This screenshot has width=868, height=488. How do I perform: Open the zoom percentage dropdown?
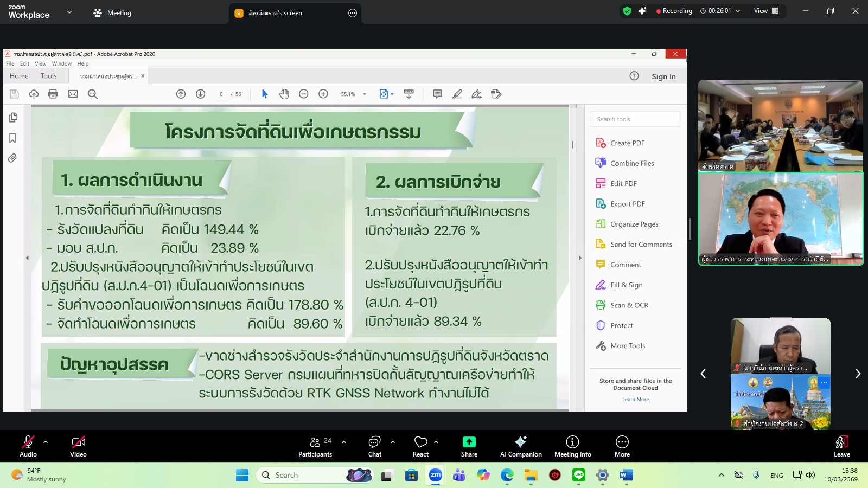point(365,94)
